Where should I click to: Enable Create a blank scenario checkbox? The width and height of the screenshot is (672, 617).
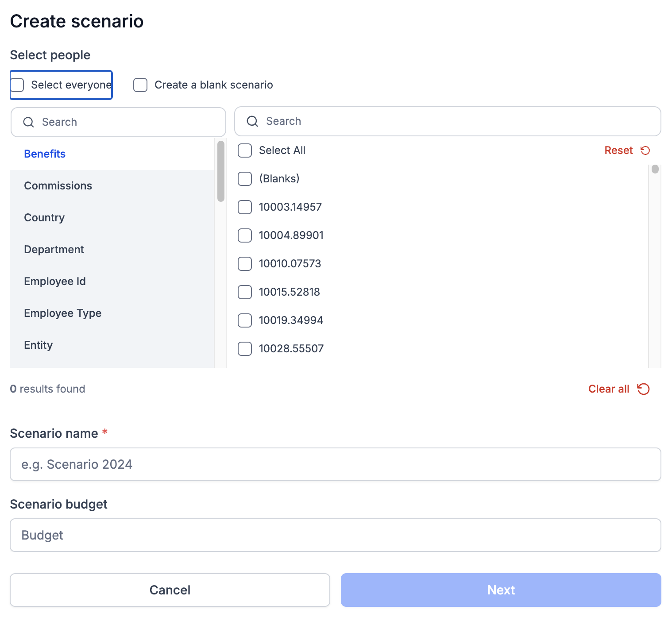tap(140, 85)
